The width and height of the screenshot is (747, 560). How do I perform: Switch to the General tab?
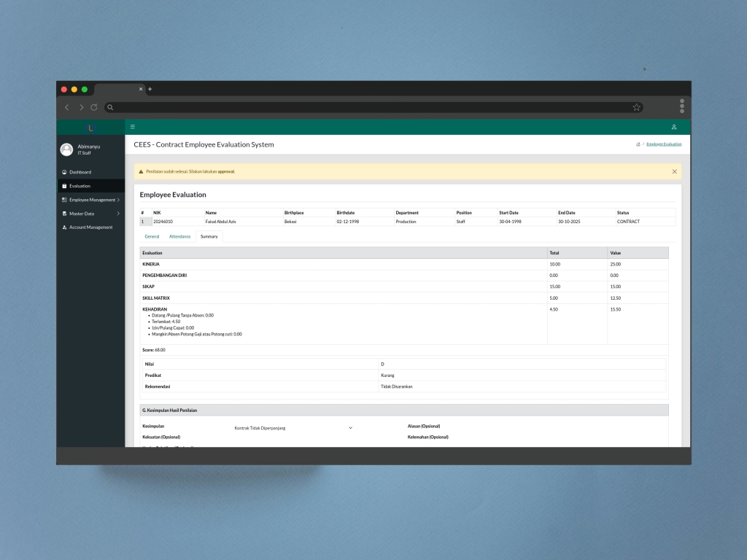pos(152,237)
